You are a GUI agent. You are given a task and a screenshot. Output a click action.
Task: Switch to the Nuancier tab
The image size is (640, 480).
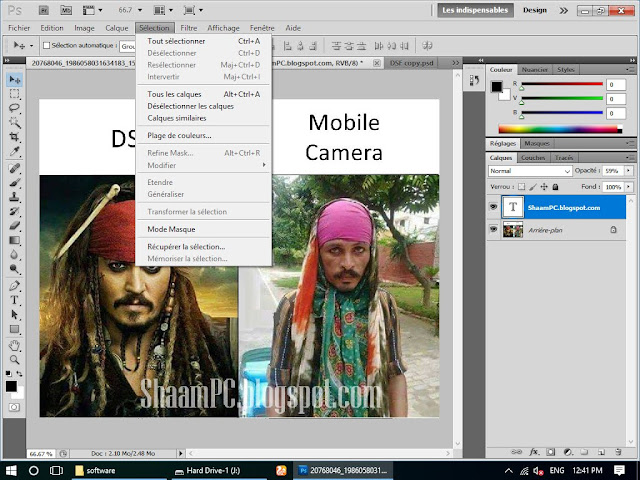pos(534,70)
